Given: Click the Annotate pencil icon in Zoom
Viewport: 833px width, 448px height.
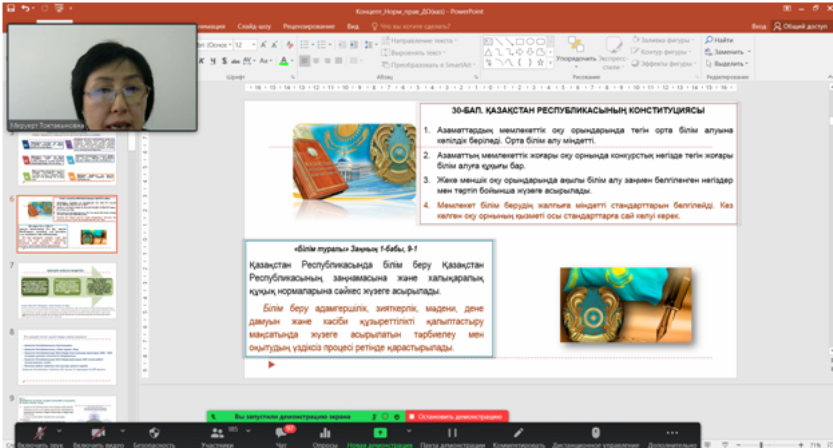Looking at the screenshot, I should click(519, 431).
